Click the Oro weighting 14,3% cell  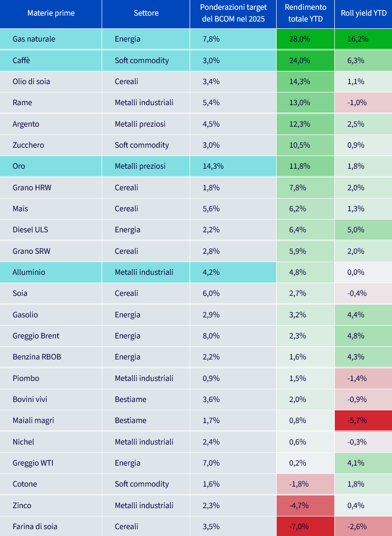pyautogui.click(x=233, y=166)
